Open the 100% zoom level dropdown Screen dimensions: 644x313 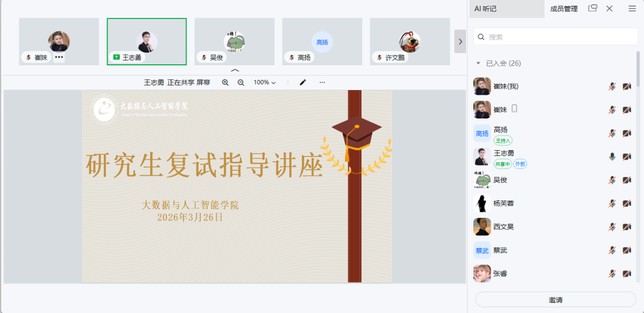tap(265, 83)
